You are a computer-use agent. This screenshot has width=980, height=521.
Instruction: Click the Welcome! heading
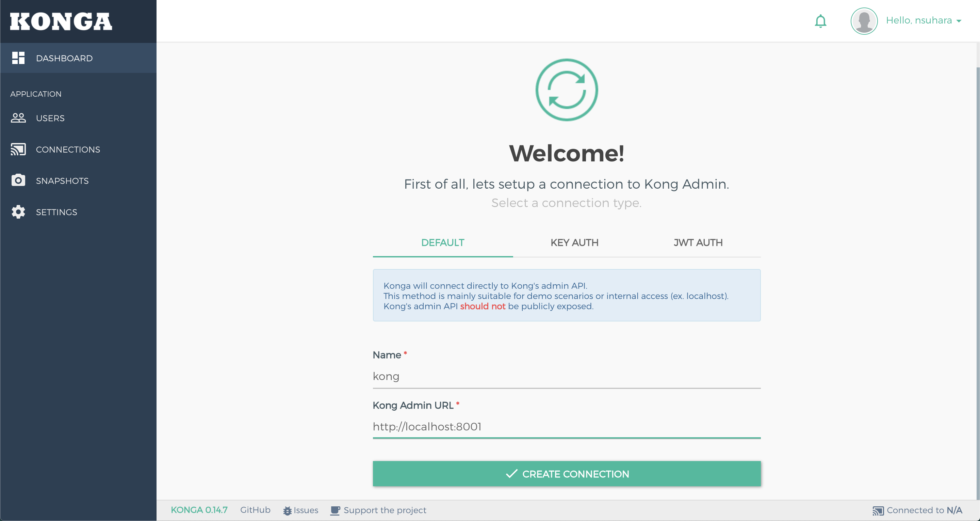click(567, 153)
